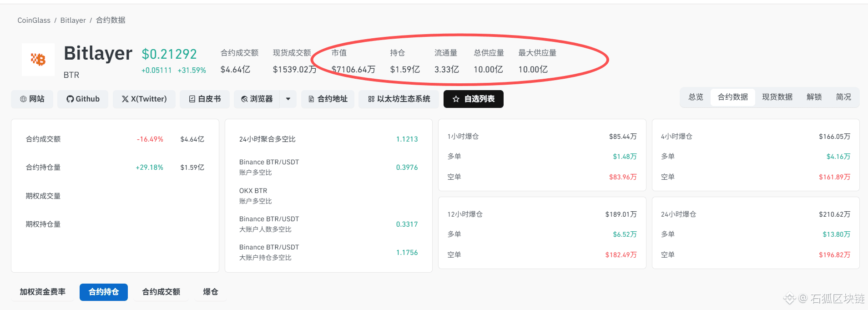
Task: Click 24小时 空单 value $196.82万
Action: point(834,255)
